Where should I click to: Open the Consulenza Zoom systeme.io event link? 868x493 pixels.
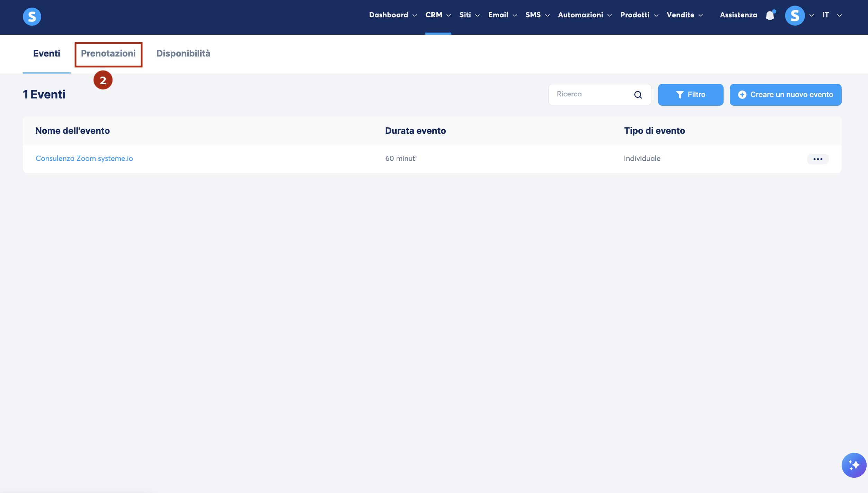pos(84,158)
